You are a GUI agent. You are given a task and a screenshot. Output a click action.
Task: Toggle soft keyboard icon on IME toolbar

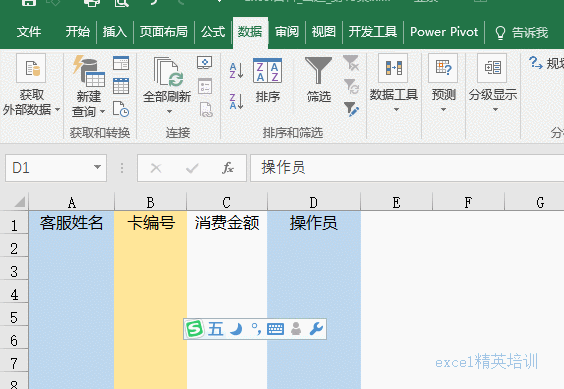click(x=276, y=329)
